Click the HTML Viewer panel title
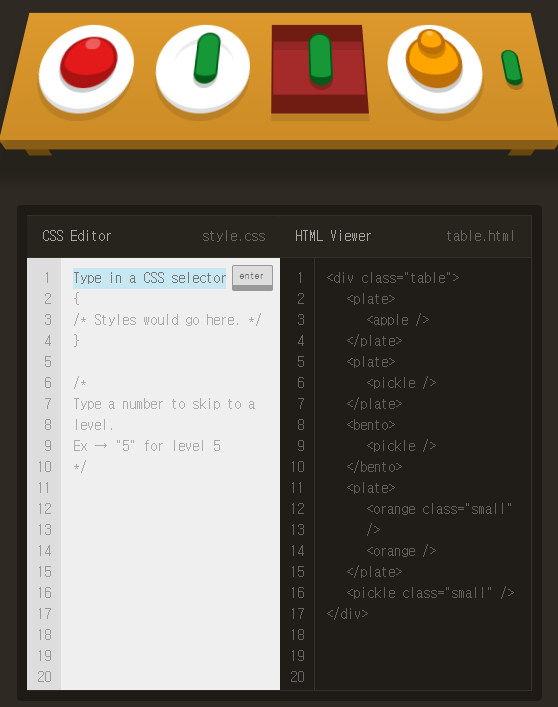Viewport: 558px width, 707px height. point(333,236)
